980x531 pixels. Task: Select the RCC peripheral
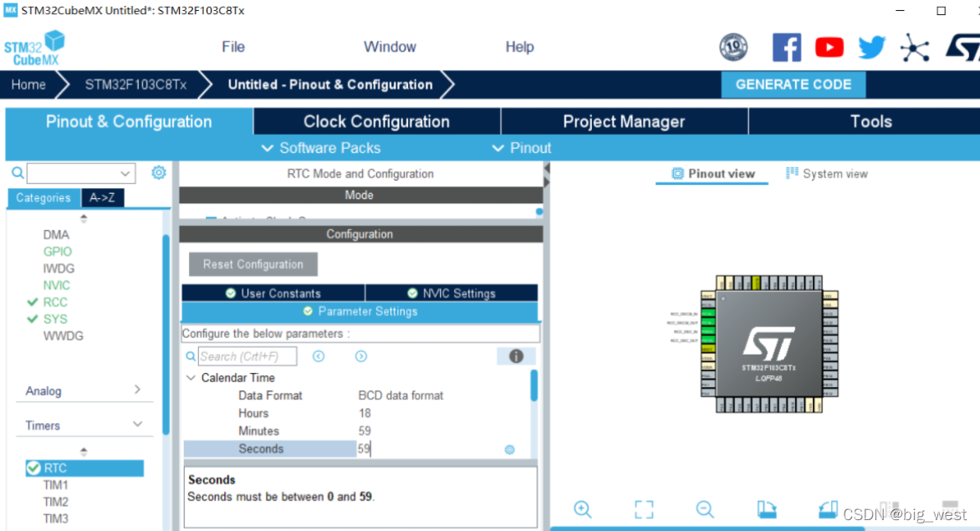(x=55, y=302)
